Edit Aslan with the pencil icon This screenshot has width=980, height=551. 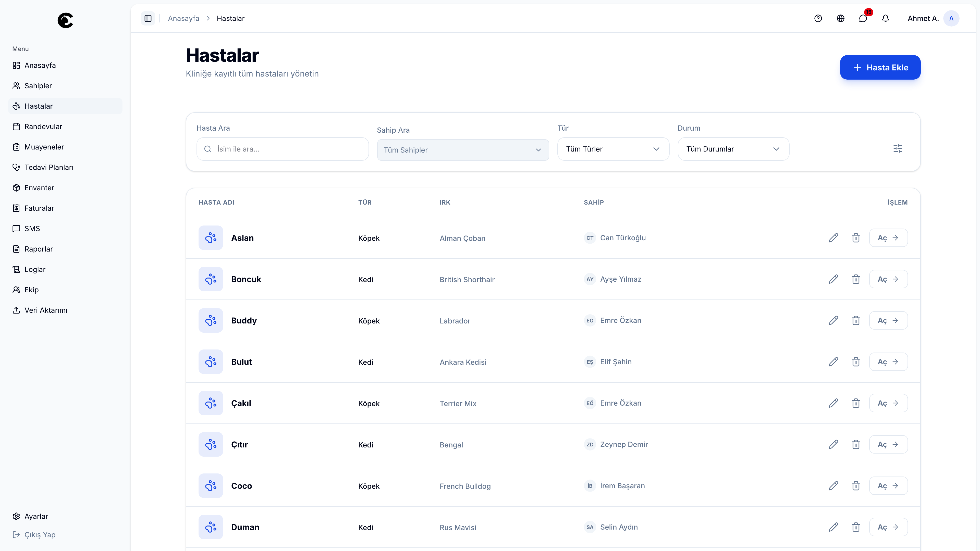(833, 238)
